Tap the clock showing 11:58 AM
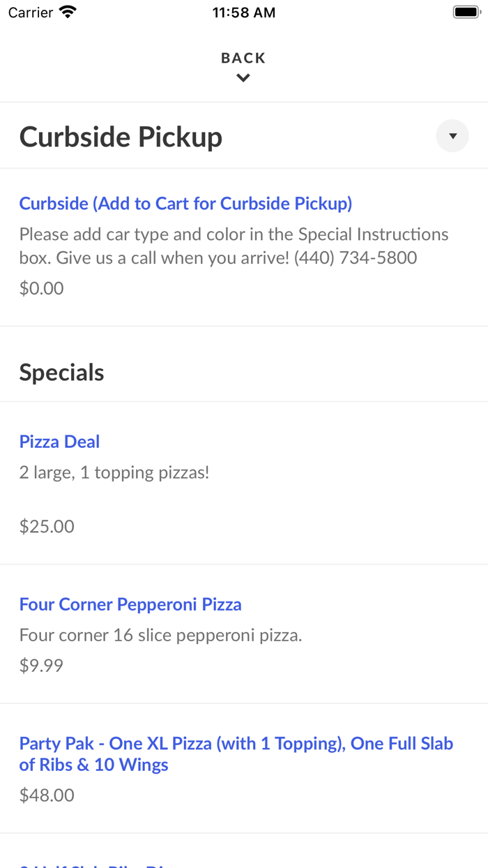The height and width of the screenshot is (868, 488). tap(243, 12)
